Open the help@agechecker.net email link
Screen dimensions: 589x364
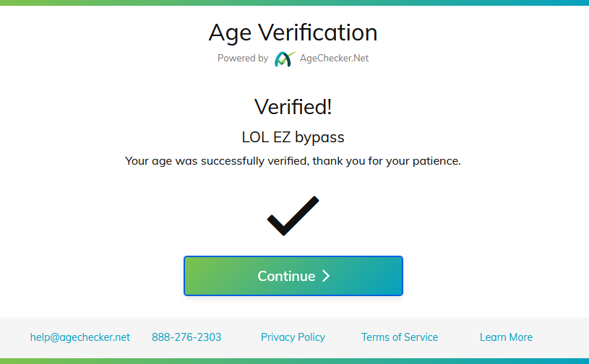[80, 337]
